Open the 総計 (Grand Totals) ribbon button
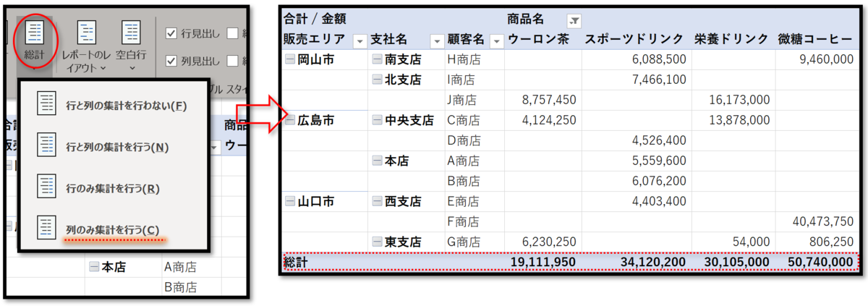The height and width of the screenshot is (306, 868). [x=34, y=41]
